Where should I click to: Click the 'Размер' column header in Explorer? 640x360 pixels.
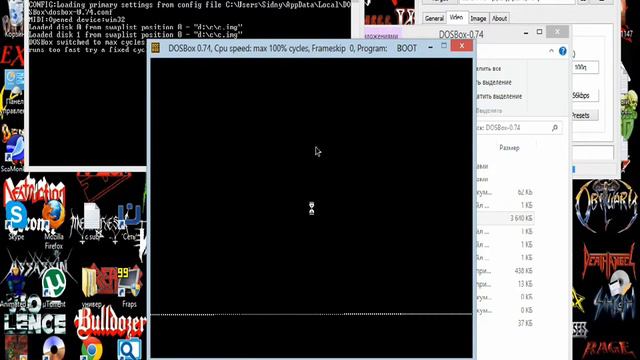509,148
